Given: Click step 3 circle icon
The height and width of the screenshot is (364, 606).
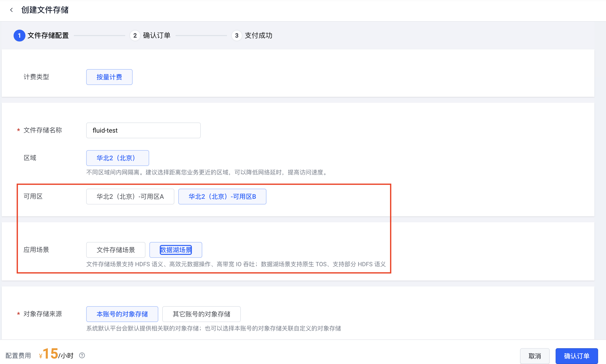Looking at the screenshot, I should (x=237, y=36).
